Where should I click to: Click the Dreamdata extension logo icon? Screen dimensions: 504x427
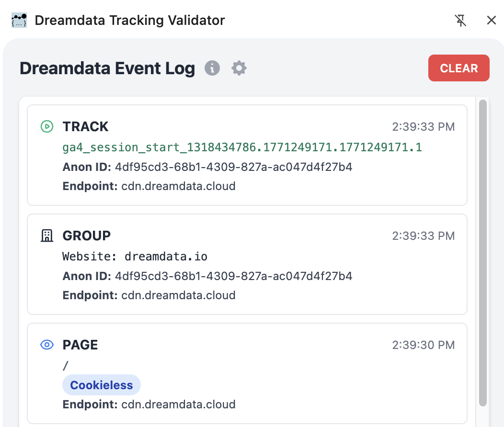(x=19, y=21)
